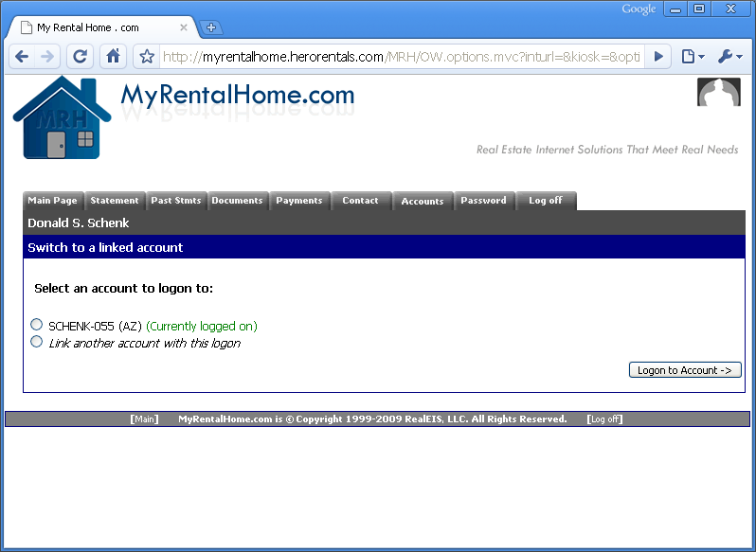Open the browser home page icon

click(x=114, y=57)
